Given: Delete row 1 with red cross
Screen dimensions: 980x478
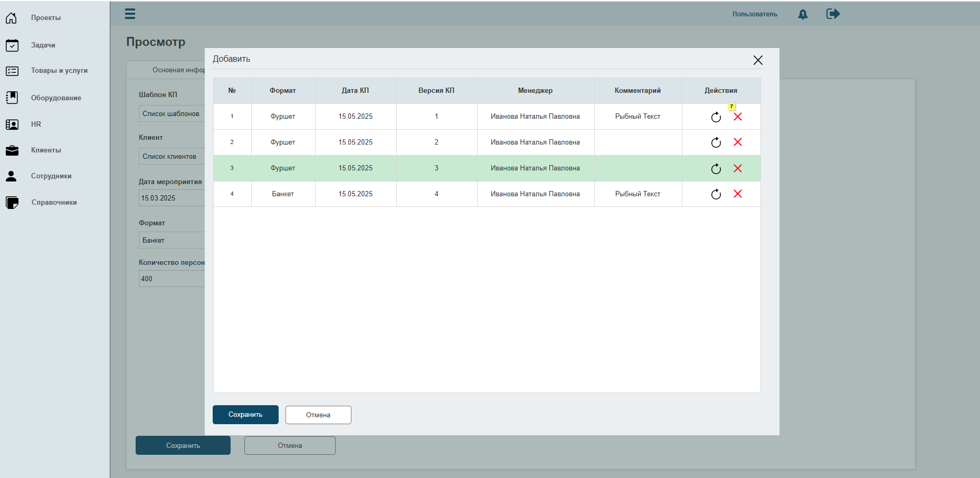Looking at the screenshot, I should point(738,117).
